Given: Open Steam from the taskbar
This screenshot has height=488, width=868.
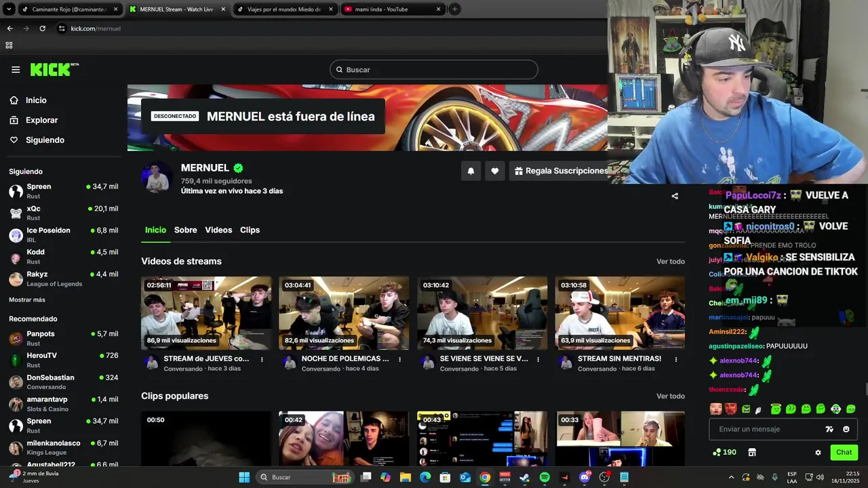Looking at the screenshot, I should point(524,477).
